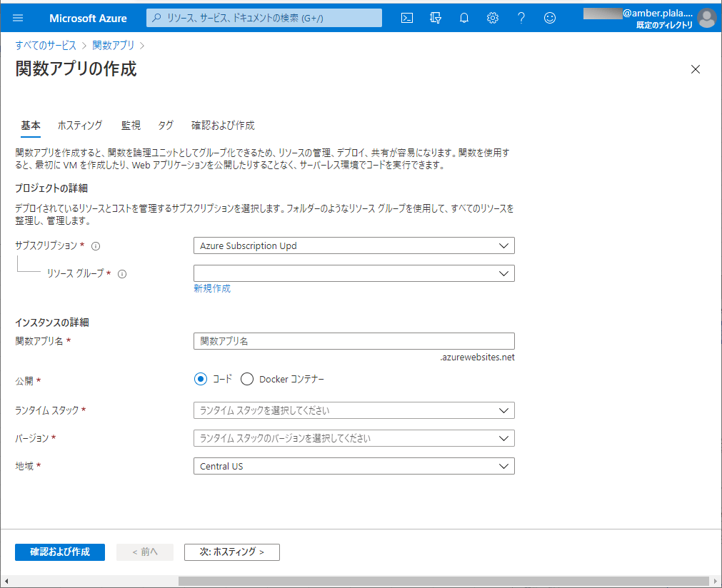Open the 地域 Central US dropdown

tap(354, 467)
